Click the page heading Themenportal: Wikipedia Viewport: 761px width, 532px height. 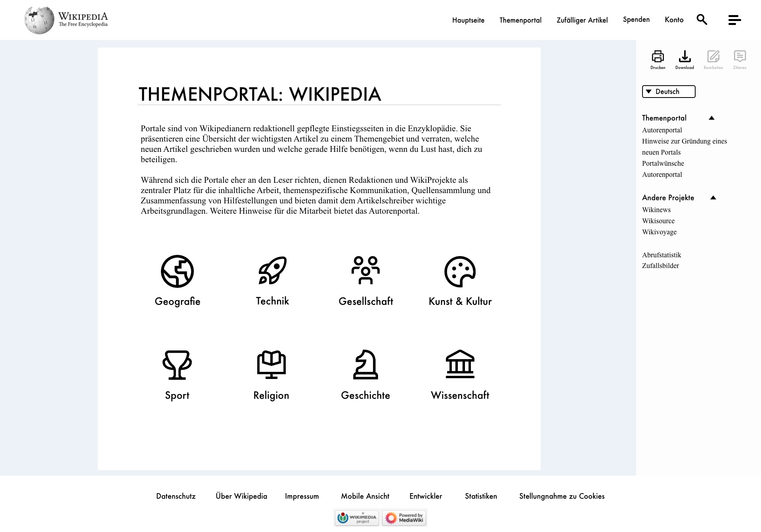point(260,94)
